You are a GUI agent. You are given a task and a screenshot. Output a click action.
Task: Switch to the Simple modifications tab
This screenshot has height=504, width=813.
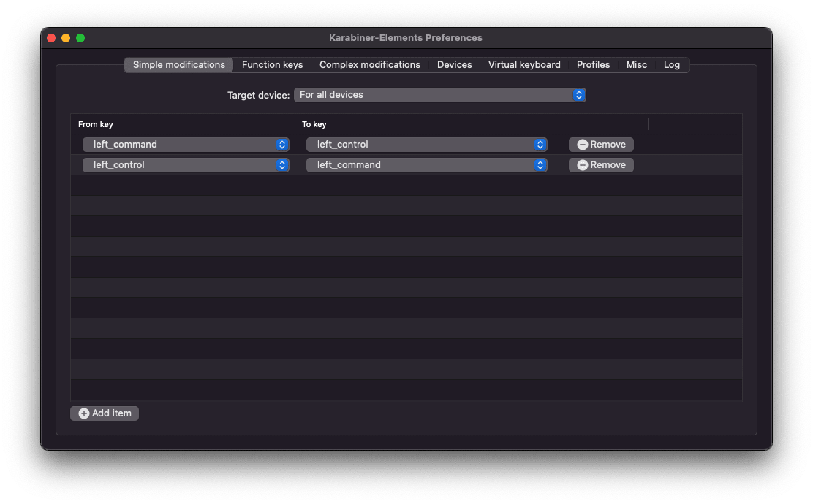pos(178,65)
